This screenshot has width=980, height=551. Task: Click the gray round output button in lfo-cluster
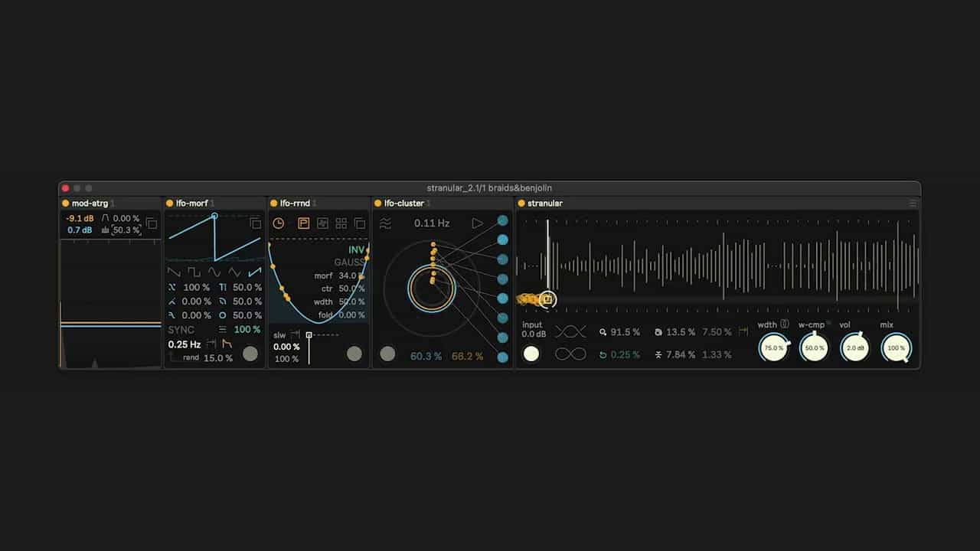point(387,354)
